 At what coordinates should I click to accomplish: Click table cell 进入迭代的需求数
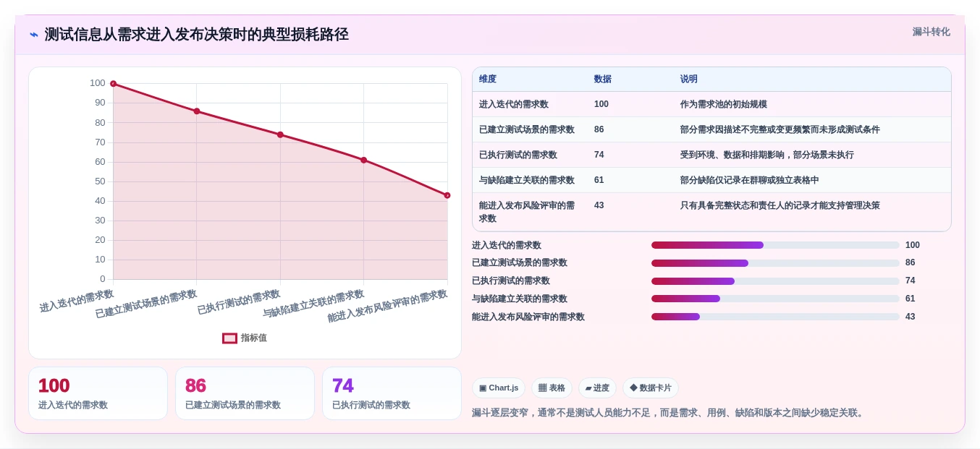click(514, 104)
